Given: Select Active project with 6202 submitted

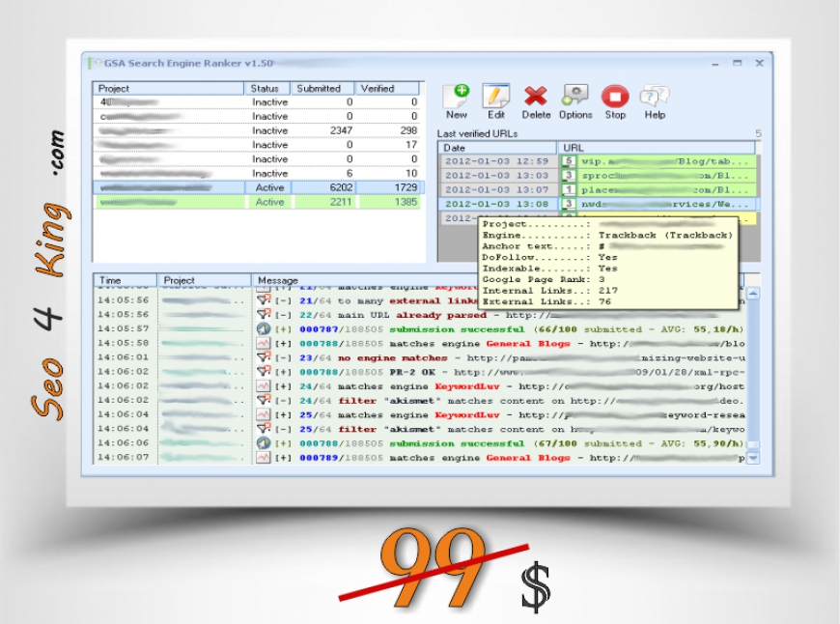Looking at the screenshot, I should pos(259,187).
